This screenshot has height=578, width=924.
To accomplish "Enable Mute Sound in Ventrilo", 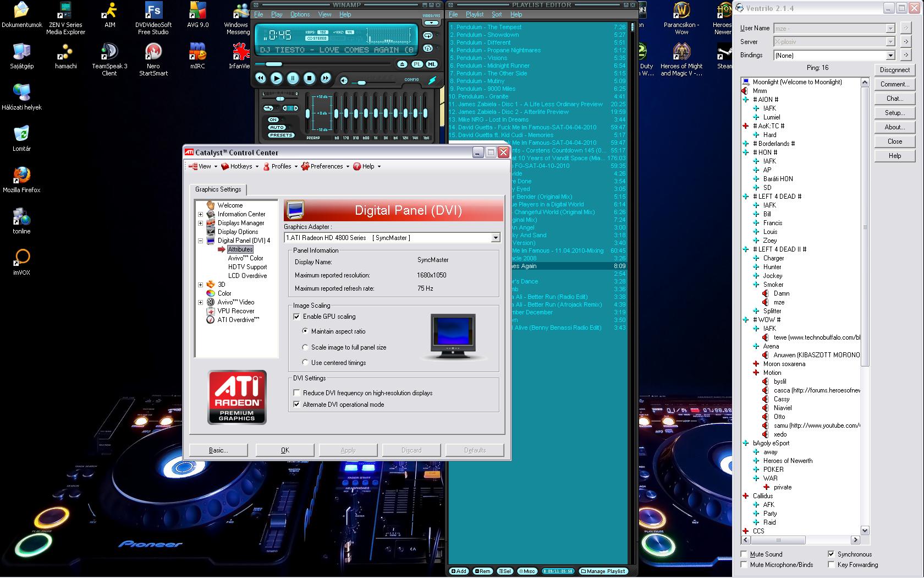I will [x=744, y=554].
